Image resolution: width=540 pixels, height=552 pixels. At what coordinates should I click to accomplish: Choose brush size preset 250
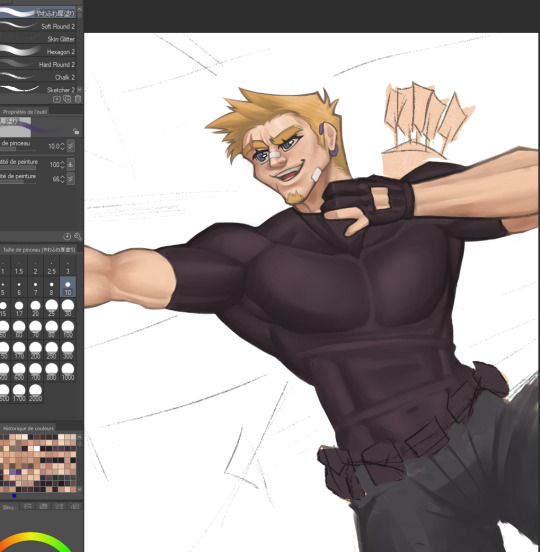click(51, 351)
